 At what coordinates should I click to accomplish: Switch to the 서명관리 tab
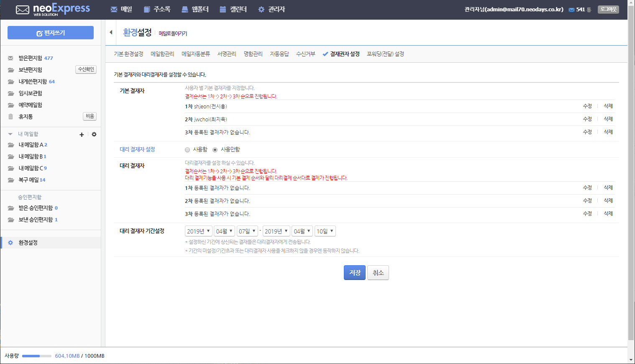[227, 54]
